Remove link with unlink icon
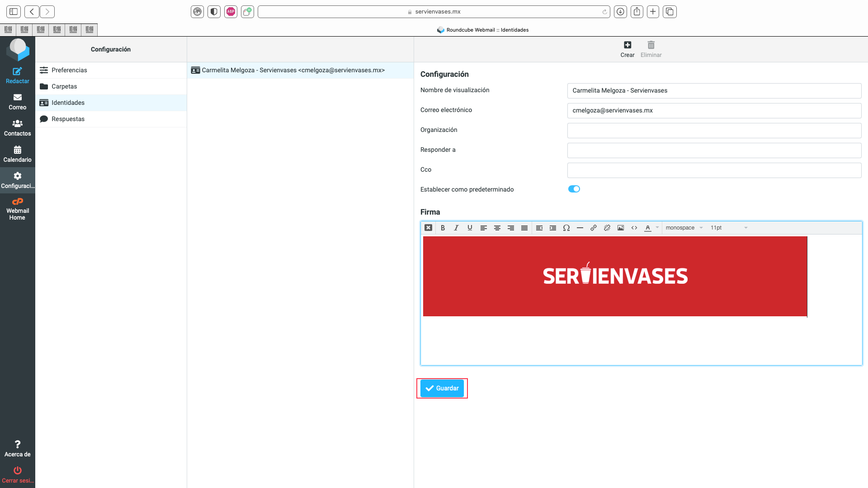This screenshot has width=868, height=488. [x=607, y=228]
